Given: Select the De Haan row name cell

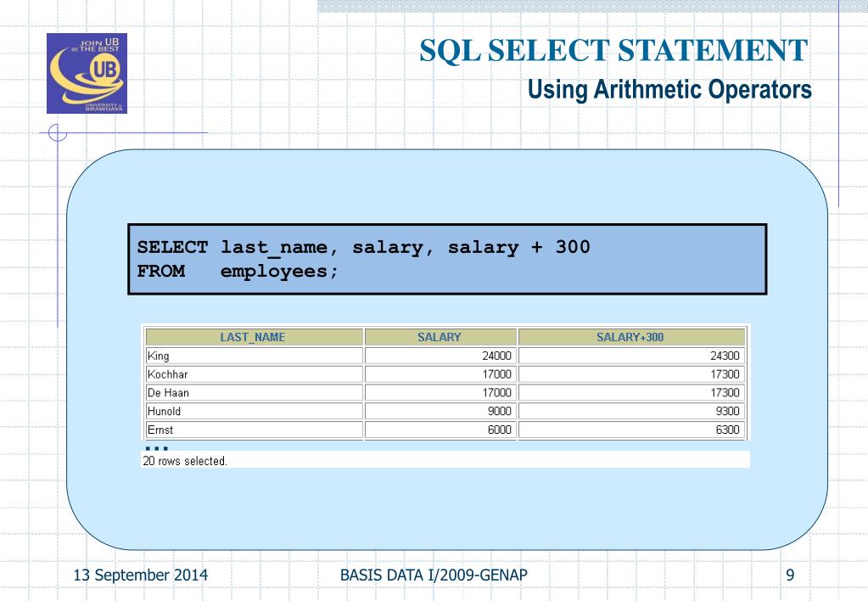Looking at the screenshot, I should pos(254,393).
